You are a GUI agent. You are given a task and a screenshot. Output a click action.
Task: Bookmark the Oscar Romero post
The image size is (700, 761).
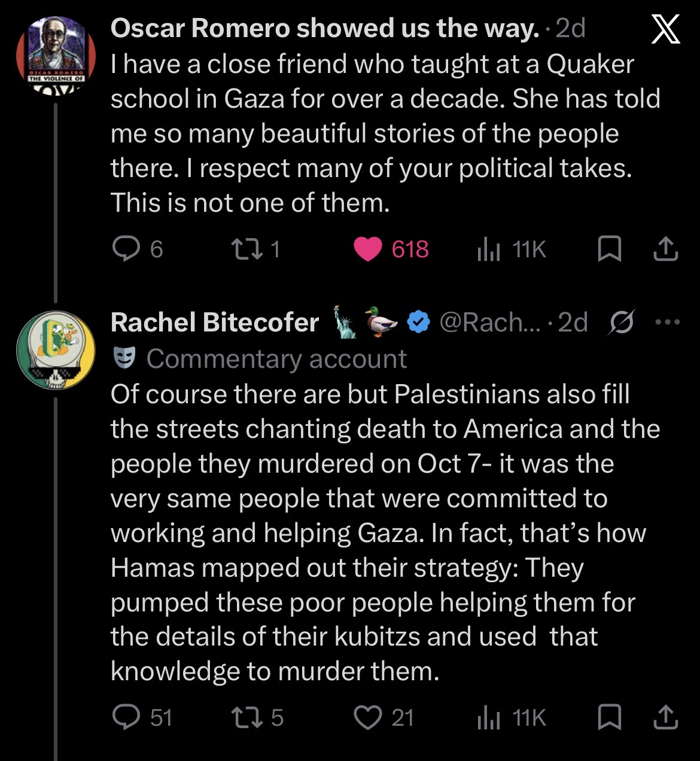(x=610, y=249)
